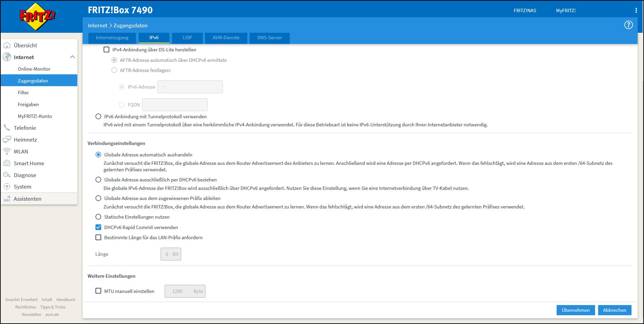Select AFTR-Adresse festlegen radio option
The height and width of the screenshot is (324, 644).
[114, 70]
